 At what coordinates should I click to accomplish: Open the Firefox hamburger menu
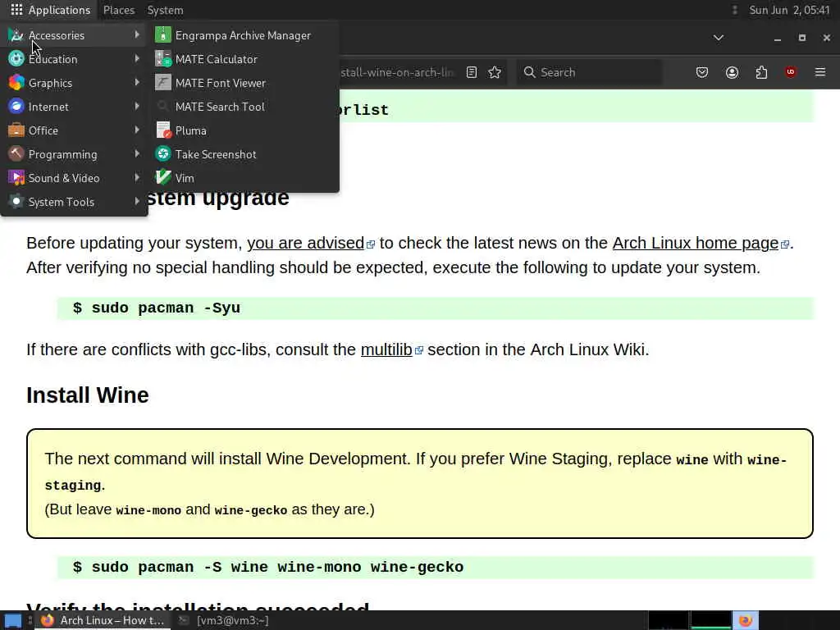[820, 72]
